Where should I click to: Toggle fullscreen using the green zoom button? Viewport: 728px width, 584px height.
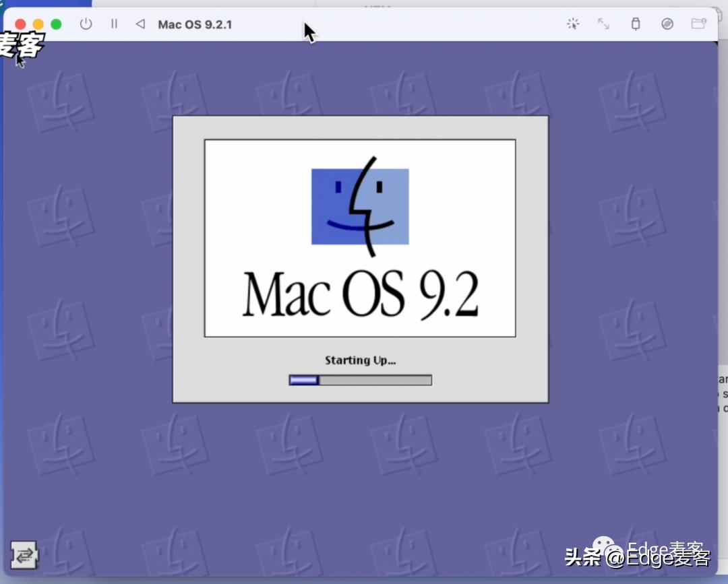(56, 24)
